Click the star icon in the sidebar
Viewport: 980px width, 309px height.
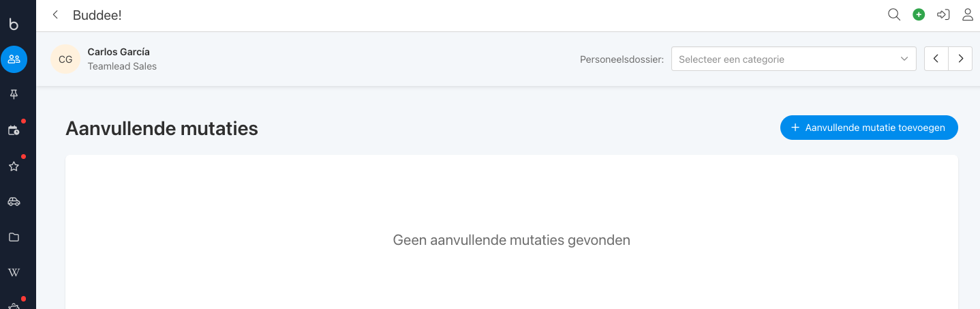coord(14,166)
